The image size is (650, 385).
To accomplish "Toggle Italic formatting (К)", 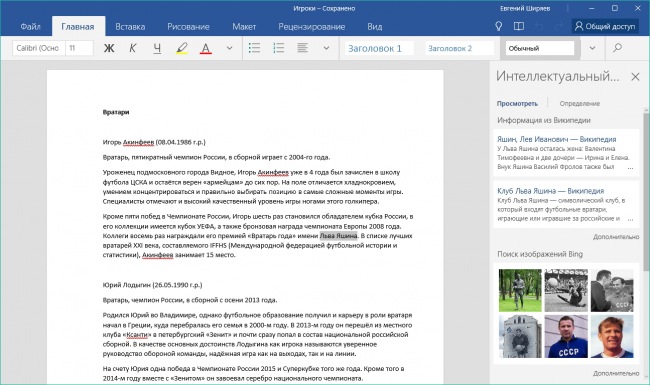I will pyautogui.click(x=133, y=48).
